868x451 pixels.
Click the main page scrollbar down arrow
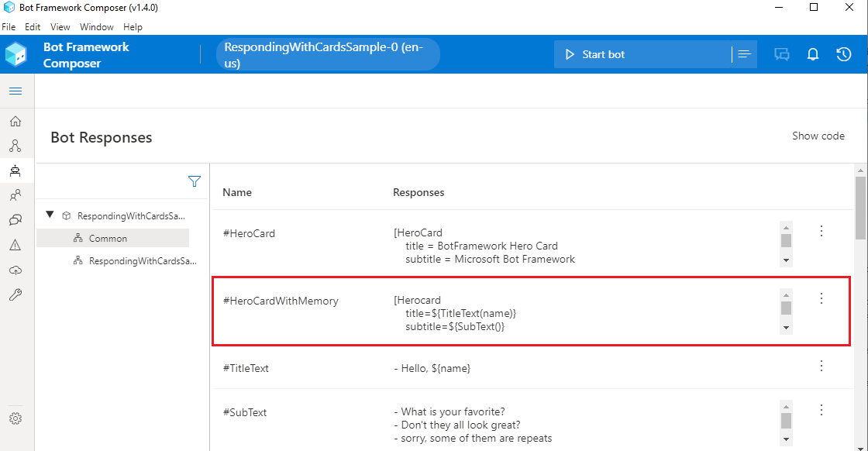coord(860,447)
